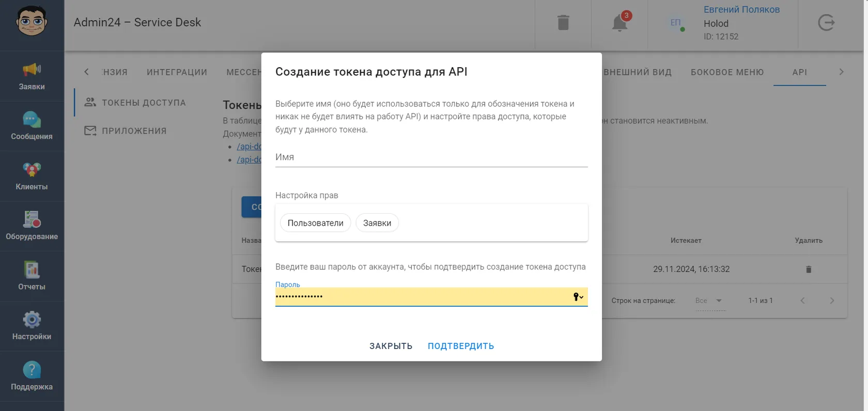The width and height of the screenshot is (868, 411).
Task: Click the ЗАКРЫТЬ button in dialog
Action: 391,346
